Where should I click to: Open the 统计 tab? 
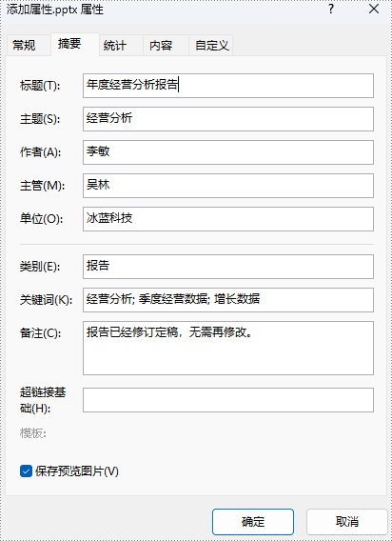tap(115, 45)
